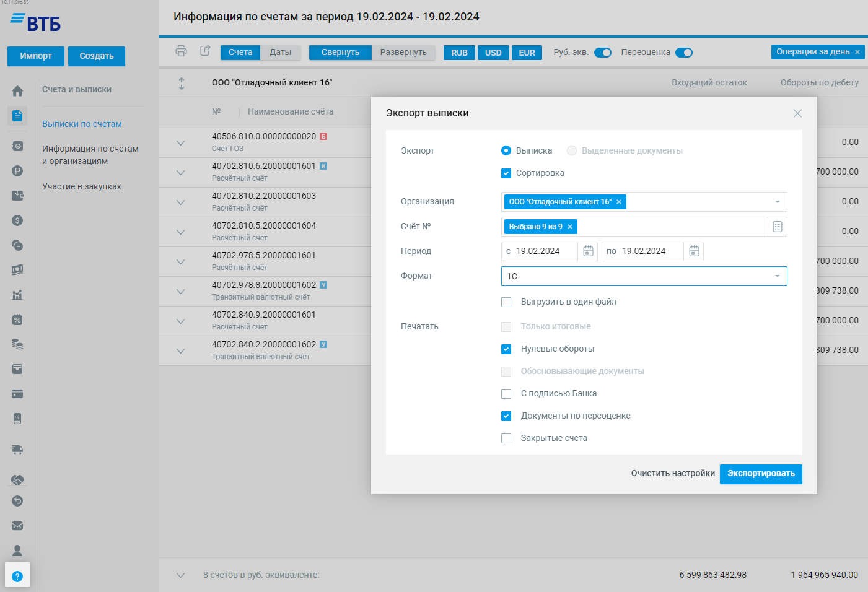Click the export share icon in the toolbar
868x592 pixels.
point(205,51)
